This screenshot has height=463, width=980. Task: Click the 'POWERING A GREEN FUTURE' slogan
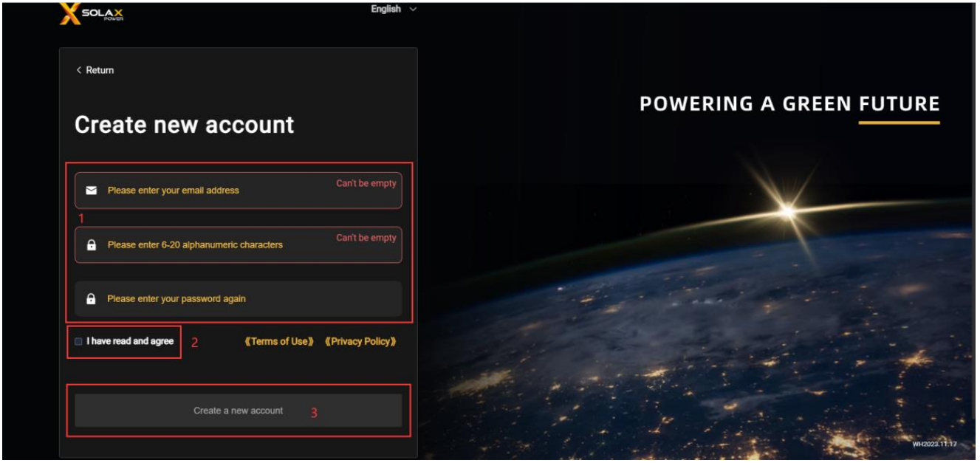(x=789, y=104)
